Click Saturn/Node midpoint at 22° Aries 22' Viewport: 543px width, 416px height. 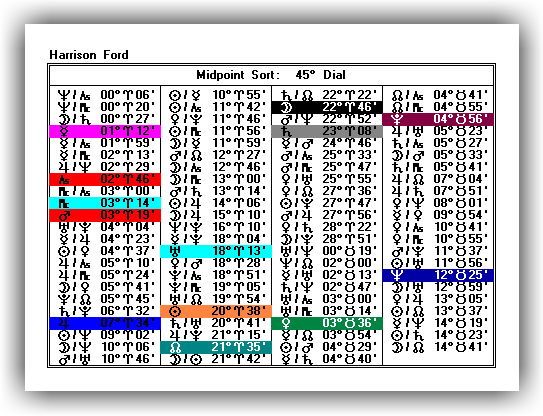(x=328, y=95)
